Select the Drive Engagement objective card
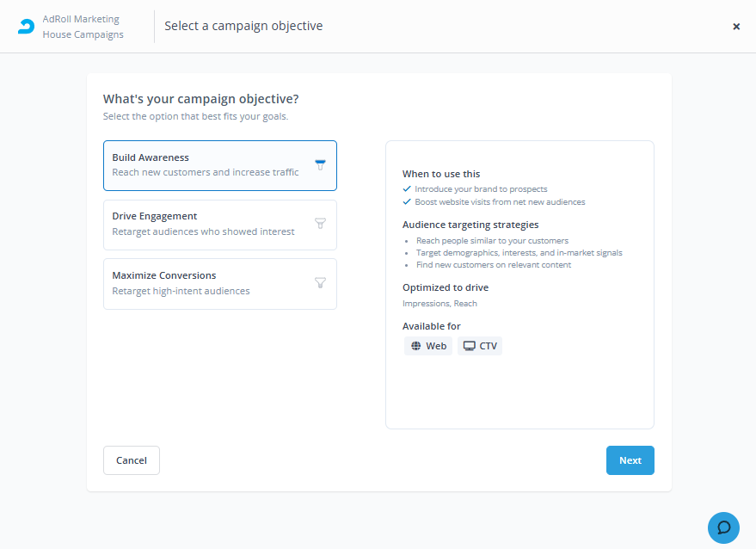756x549 pixels. click(220, 225)
